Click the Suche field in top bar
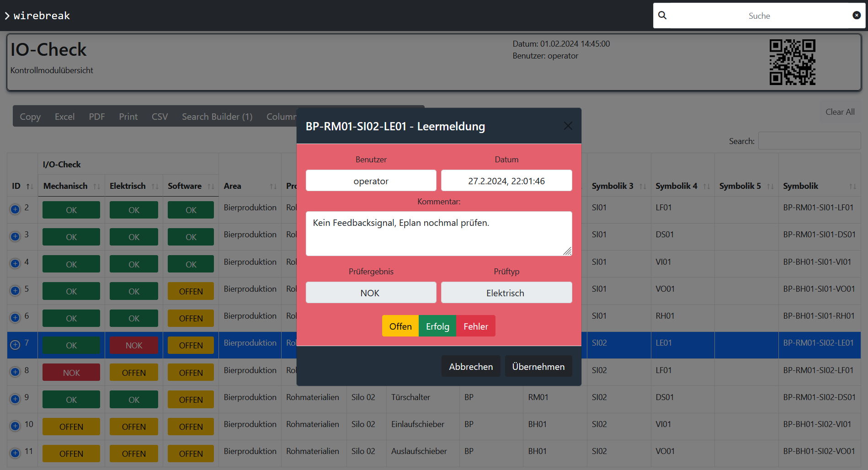This screenshot has width=868, height=470. [759, 16]
